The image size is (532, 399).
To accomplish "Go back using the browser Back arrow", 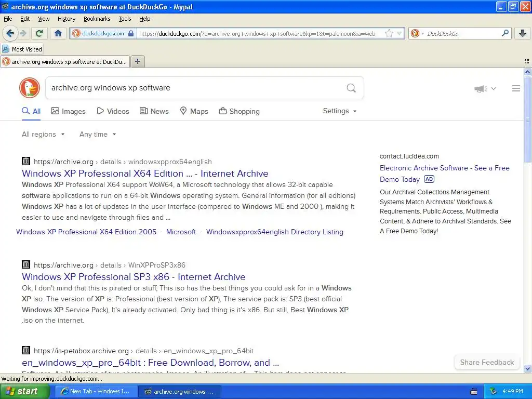I will [x=10, y=33].
